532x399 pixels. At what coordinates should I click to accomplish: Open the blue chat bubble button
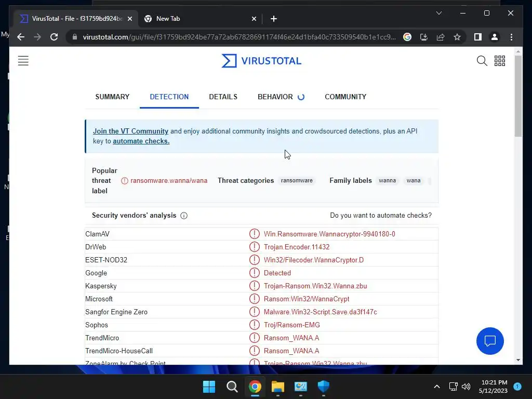tap(490, 341)
